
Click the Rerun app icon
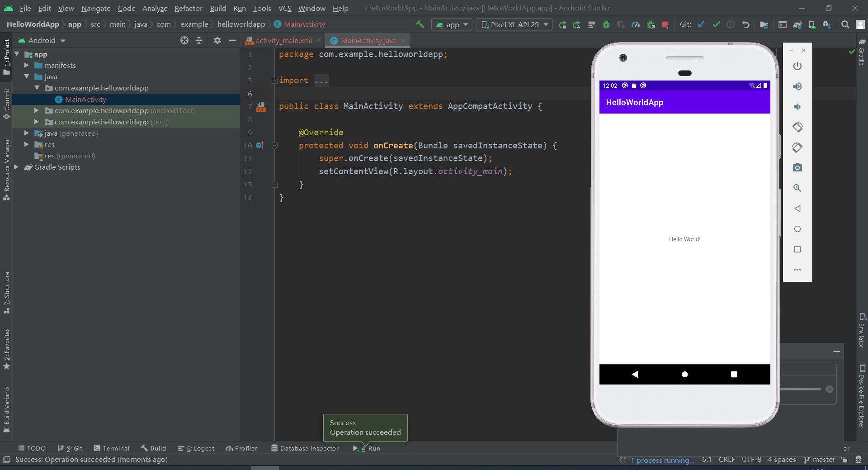coord(562,25)
